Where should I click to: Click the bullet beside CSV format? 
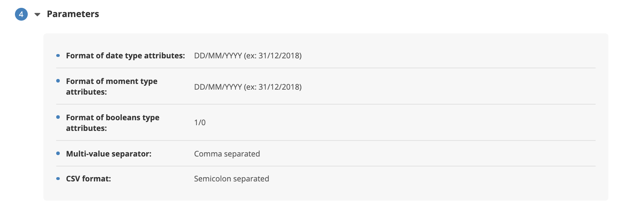[x=58, y=179]
